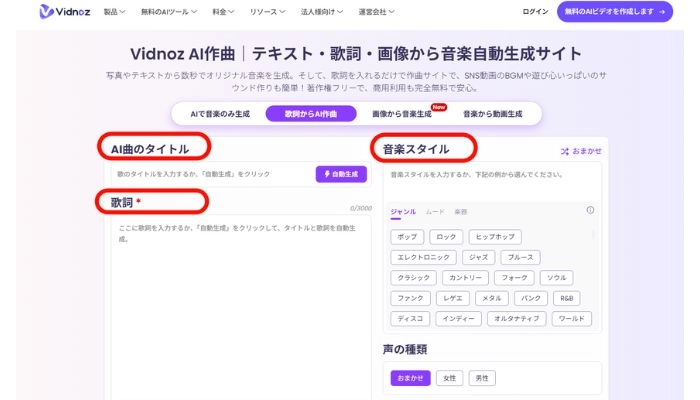Focus the music style input field

pyautogui.click(x=492, y=182)
